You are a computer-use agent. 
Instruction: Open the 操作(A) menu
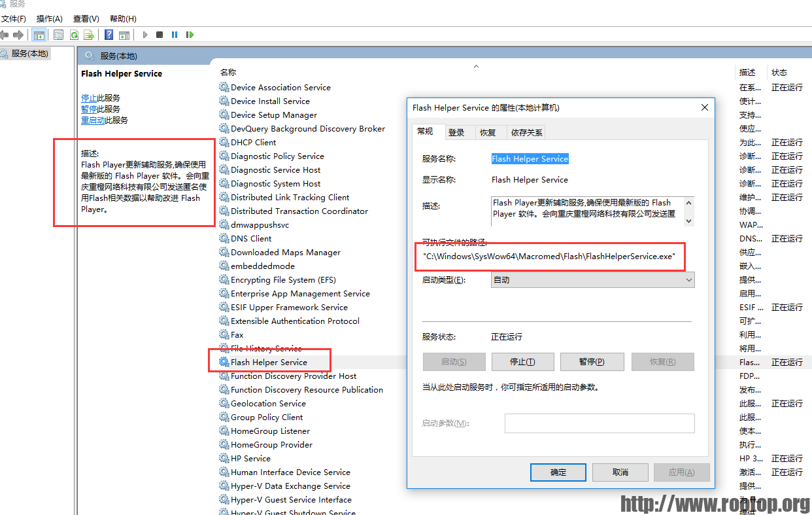(x=50, y=19)
